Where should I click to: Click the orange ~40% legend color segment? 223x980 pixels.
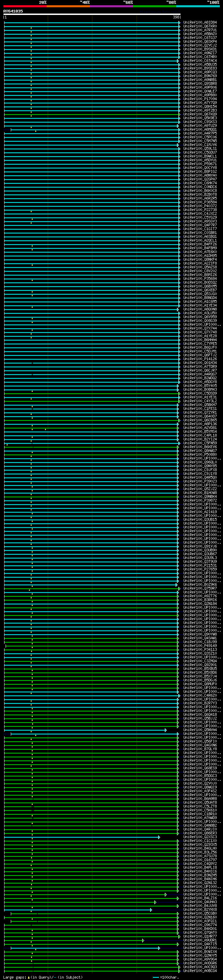(x=68, y=6)
